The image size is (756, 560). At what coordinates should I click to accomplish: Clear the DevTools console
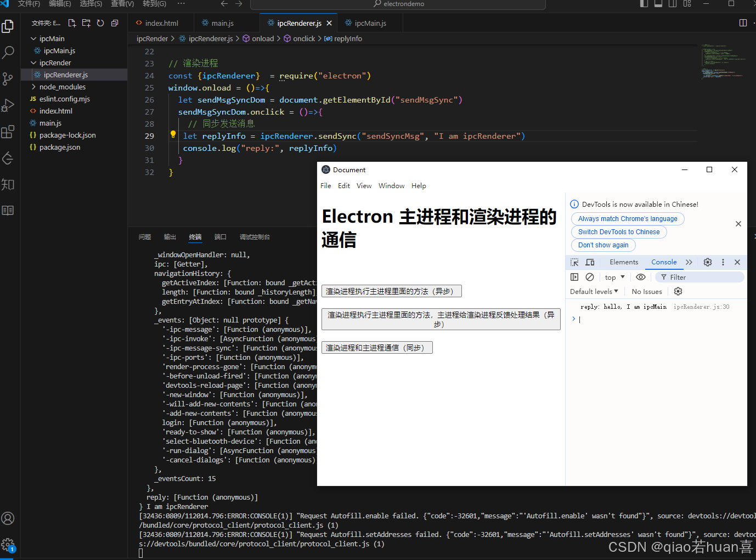click(590, 277)
